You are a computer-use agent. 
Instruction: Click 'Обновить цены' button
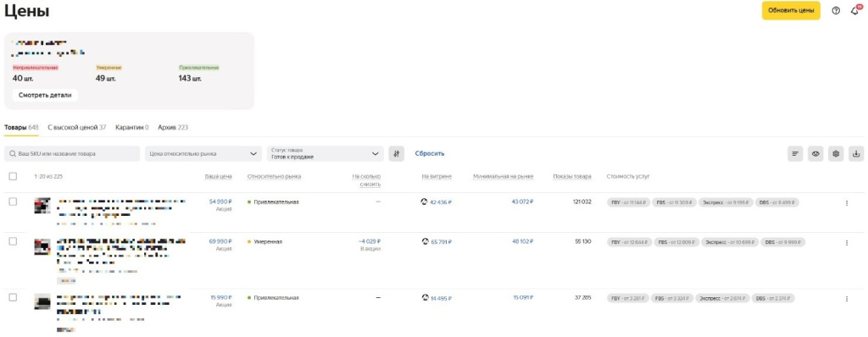pyautogui.click(x=791, y=10)
